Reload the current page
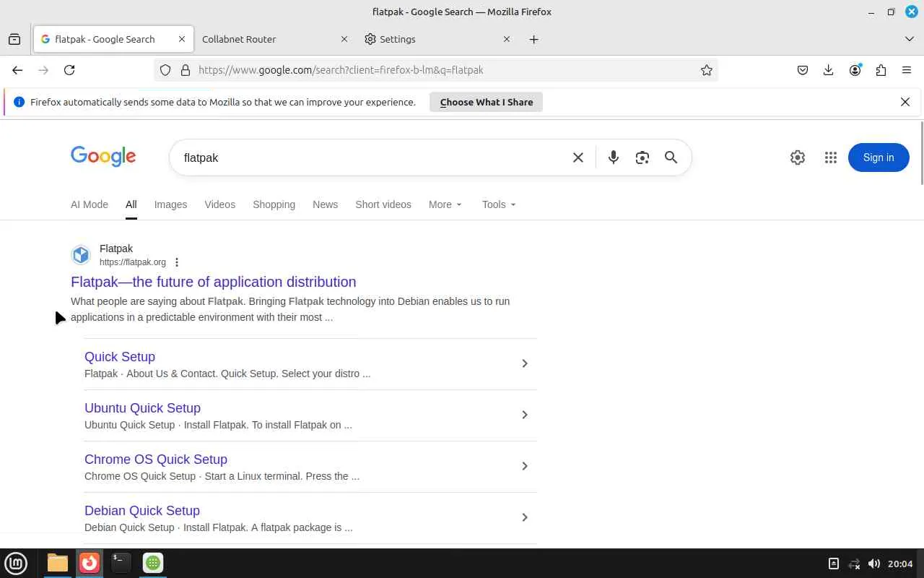 pyautogui.click(x=69, y=70)
